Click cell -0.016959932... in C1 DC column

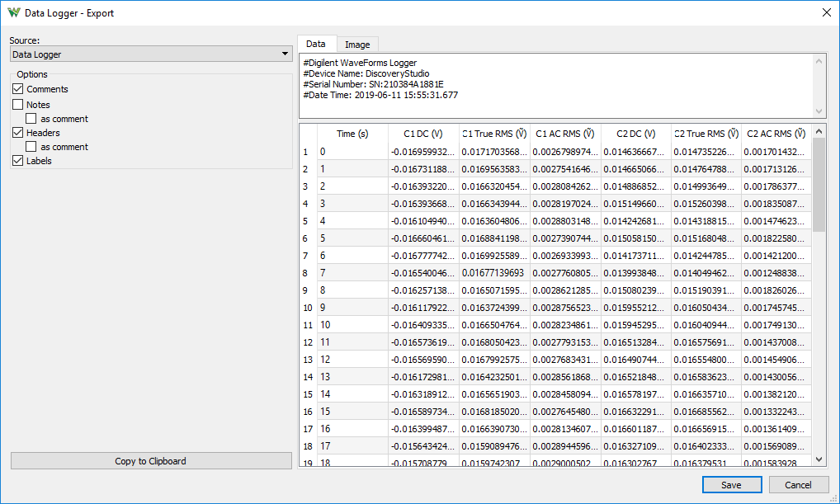coord(423,152)
